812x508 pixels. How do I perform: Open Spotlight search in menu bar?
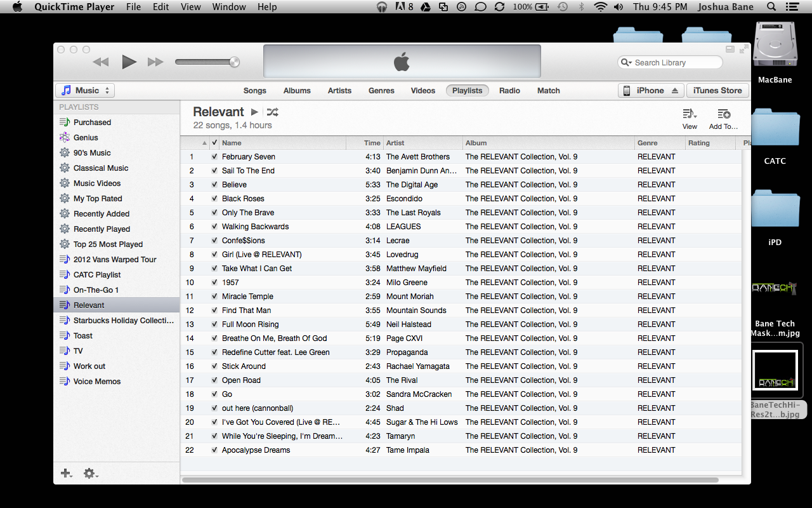point(771,7)
